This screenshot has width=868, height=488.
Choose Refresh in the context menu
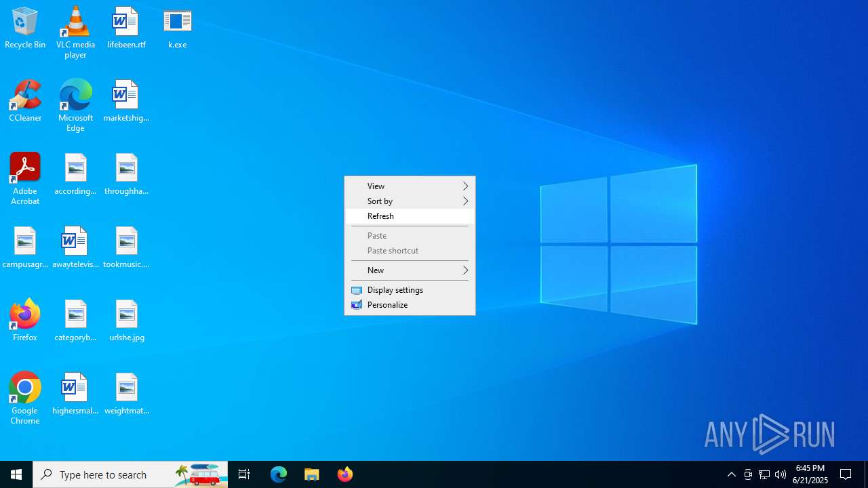(410, 216)
